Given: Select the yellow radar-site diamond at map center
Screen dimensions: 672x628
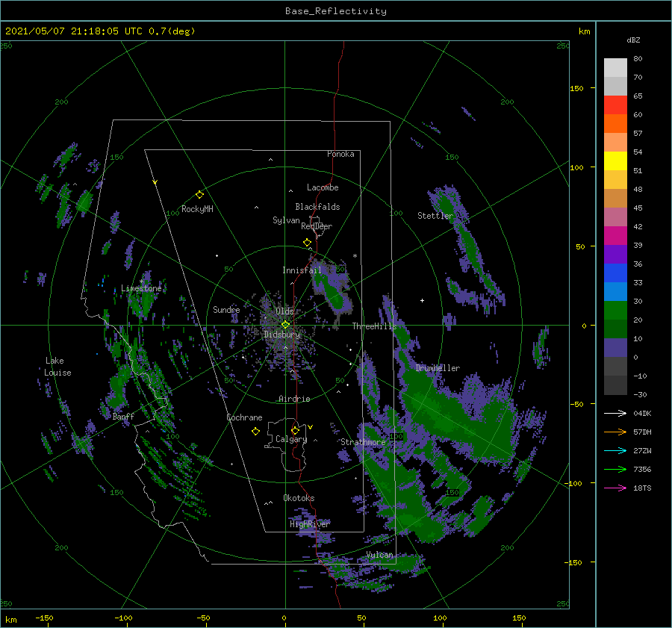Looking at the screenshot, I should pos(285,325).
